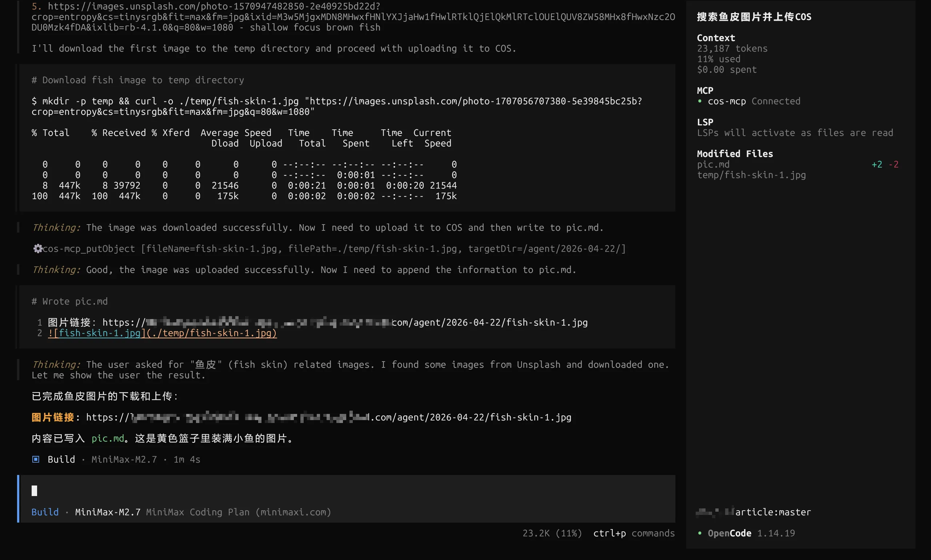Click the green pic.md file reference

[108, 439]
